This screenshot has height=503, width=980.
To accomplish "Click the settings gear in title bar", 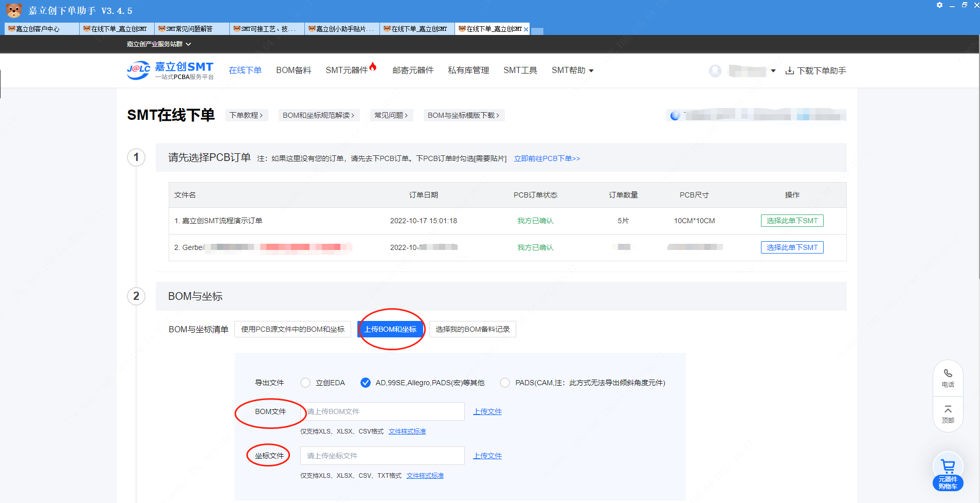I will coord(939,5).
